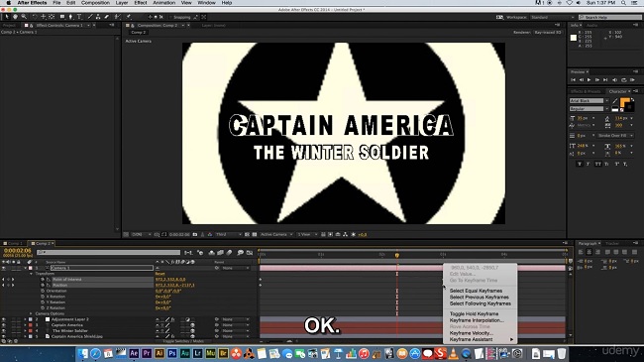Collapse the Transform property group

[x=32, y=274]
